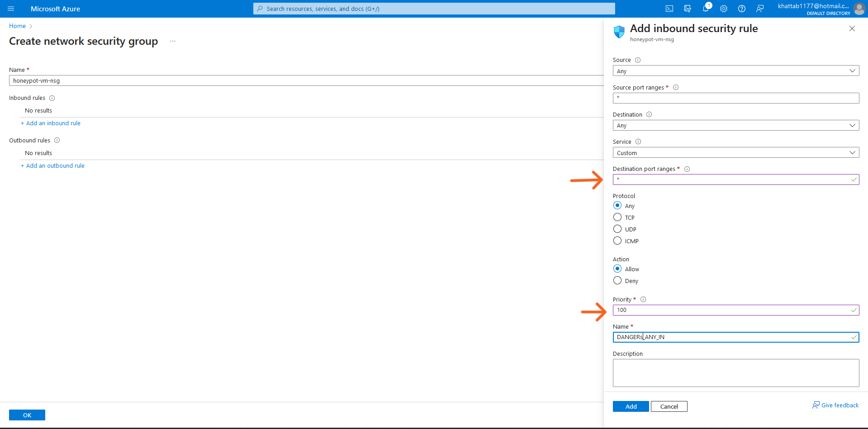The width and height of the screenshot is (868, 429).
Task: Select the TCP protocol radio button
Action: [617, 217]
